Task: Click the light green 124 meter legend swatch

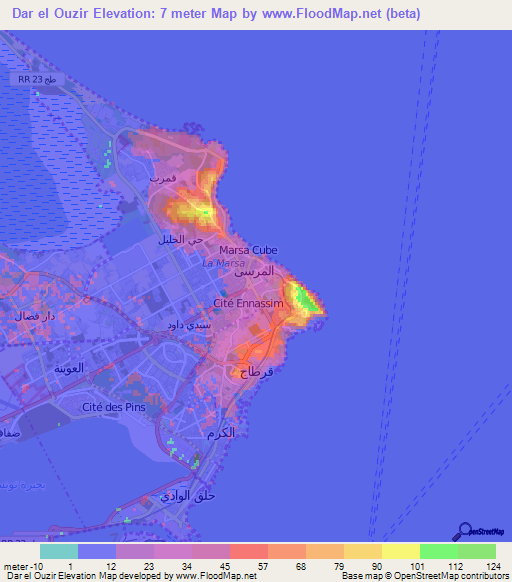Action: [x=477, y=552]
